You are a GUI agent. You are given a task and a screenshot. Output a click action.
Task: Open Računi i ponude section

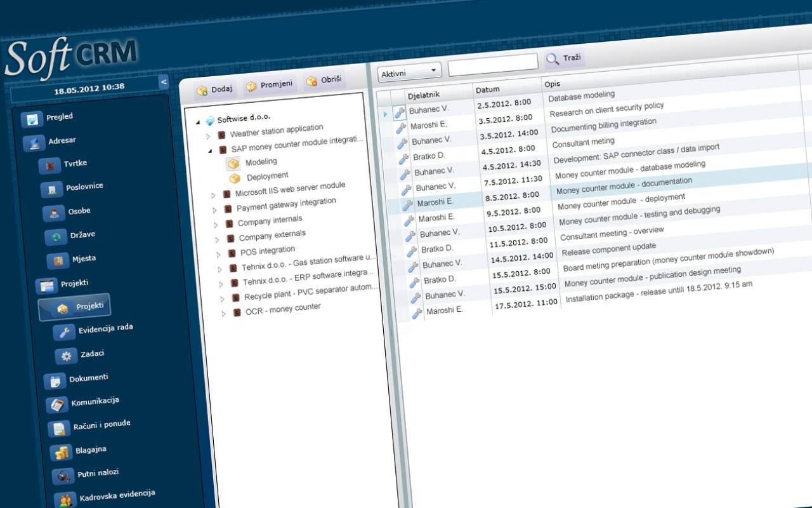coord(91,426)
